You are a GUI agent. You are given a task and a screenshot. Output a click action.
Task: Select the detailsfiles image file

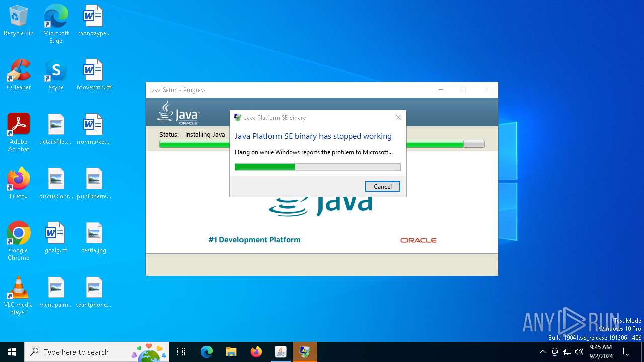[x=56, y=130]
